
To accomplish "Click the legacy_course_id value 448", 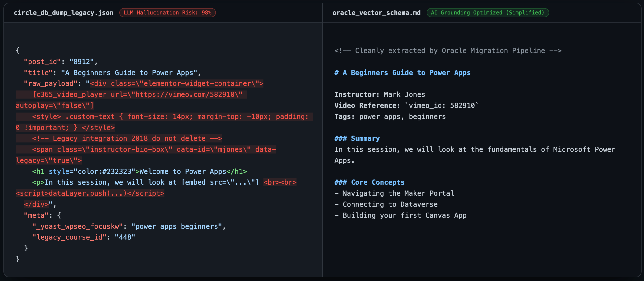I will point(125,237).
